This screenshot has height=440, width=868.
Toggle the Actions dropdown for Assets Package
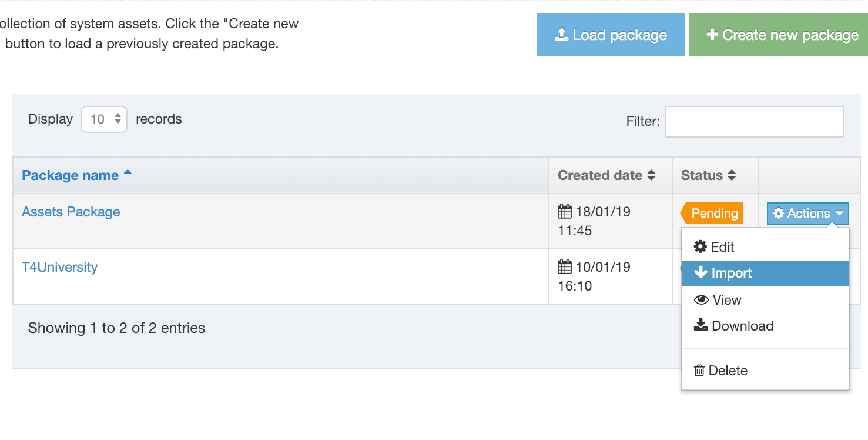tap(808, 214)
